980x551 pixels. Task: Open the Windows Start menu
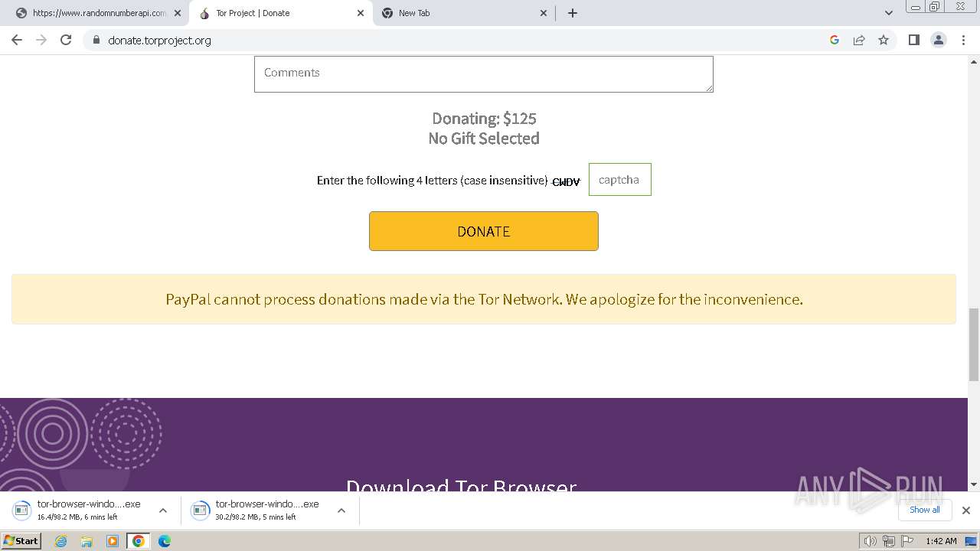21,541
